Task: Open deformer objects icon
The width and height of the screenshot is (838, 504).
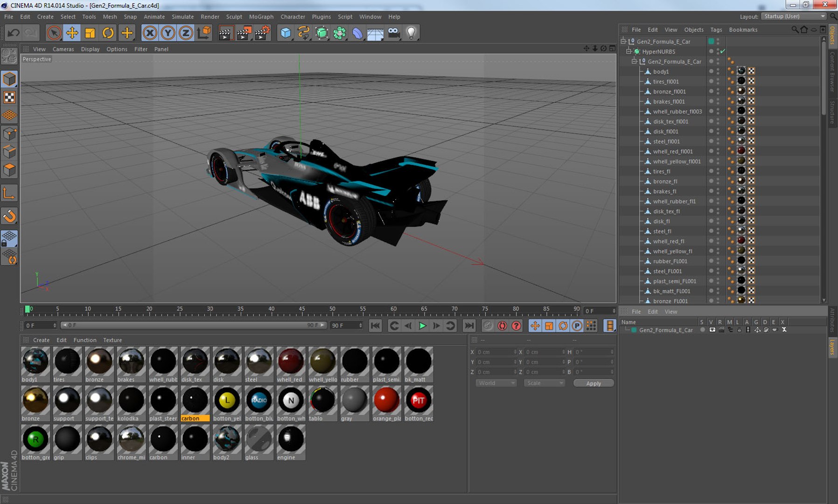Action: 357,33
